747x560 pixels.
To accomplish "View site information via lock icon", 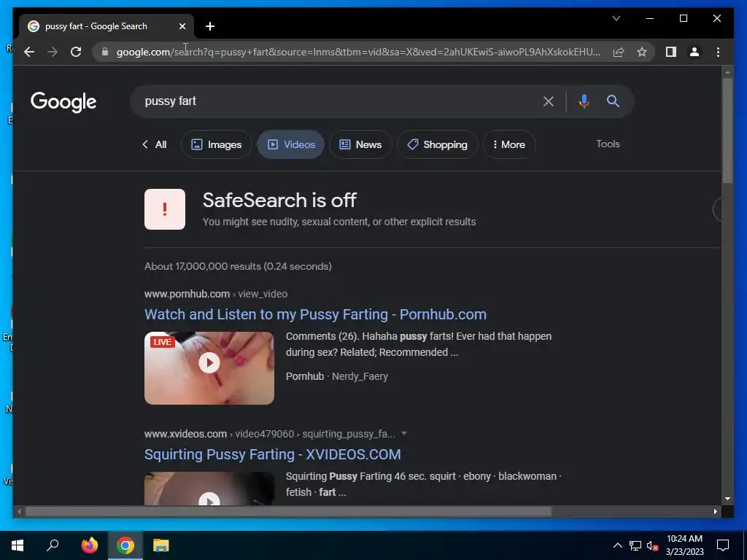I will coord(105,52).
